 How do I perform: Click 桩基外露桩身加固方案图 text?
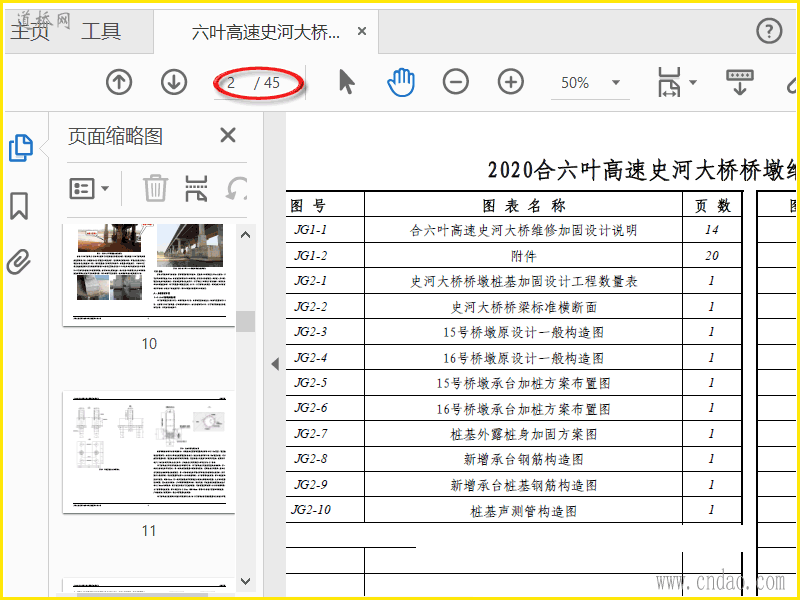tap(523, 434)
